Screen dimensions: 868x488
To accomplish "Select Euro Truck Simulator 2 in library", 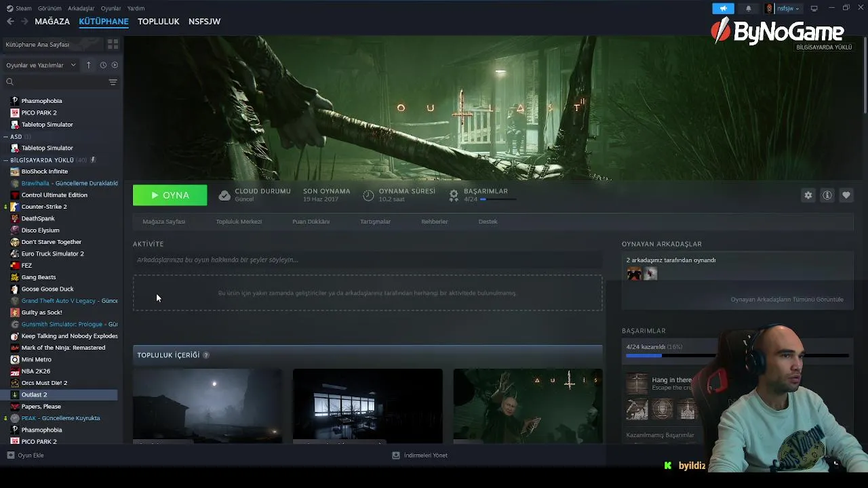I will 52,253.
